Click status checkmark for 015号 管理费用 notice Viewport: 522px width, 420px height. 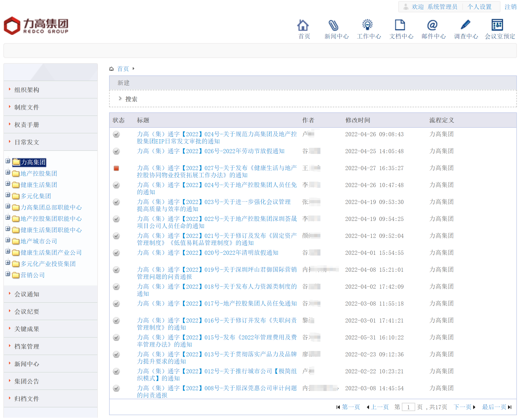pyautogui.click(x=116, y=337)
